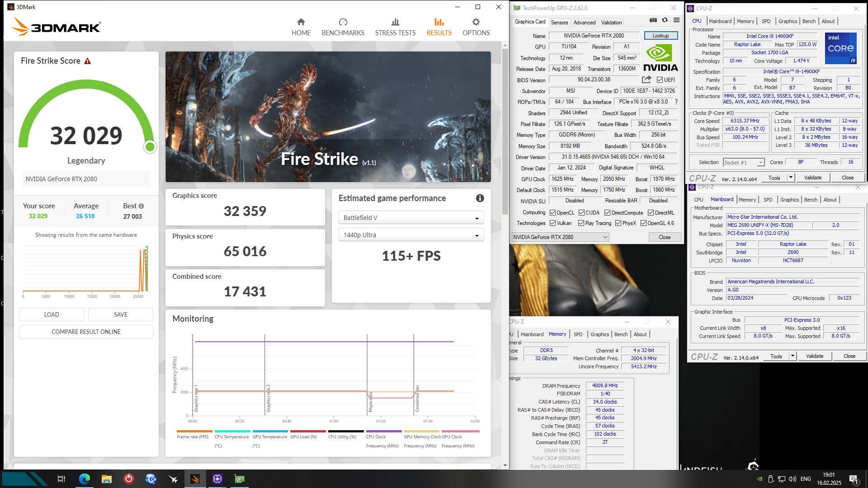Open notification center icon
868x488 pixels.
click(x=854, y=479)
